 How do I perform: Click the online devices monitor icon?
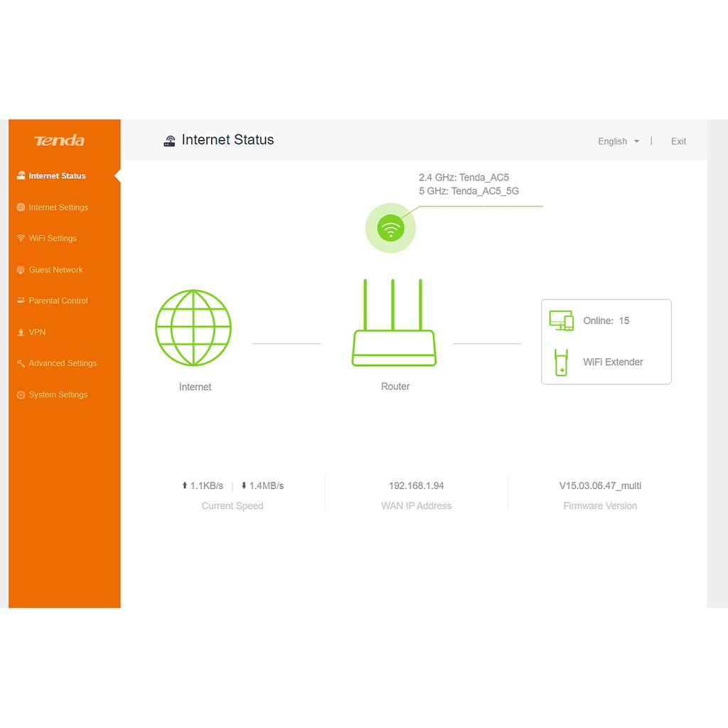562,321
